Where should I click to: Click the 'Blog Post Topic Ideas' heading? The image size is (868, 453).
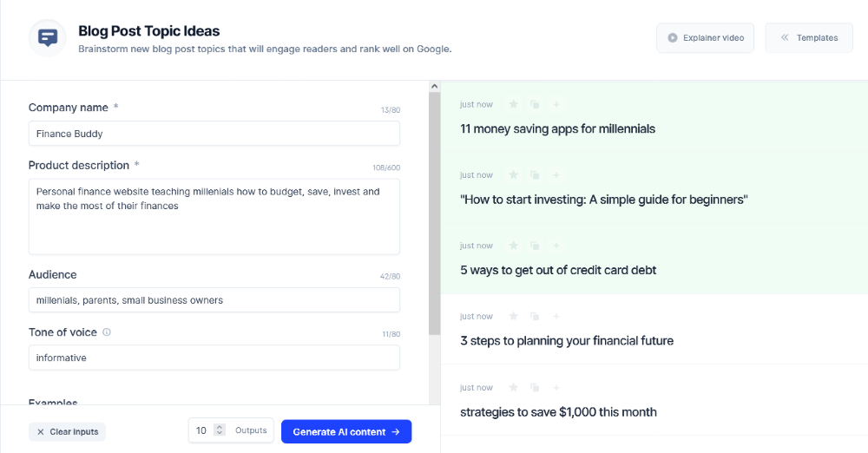tap(149, 31)
